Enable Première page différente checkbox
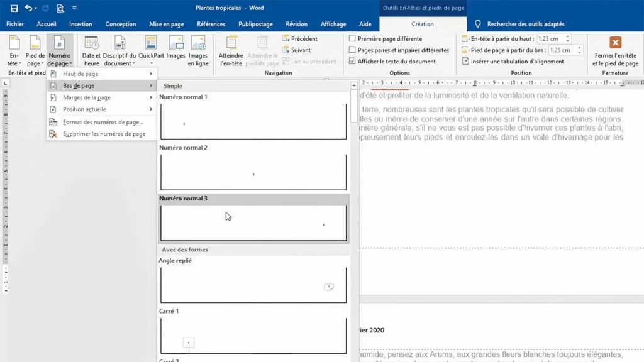Image resolution: width=644 pixels, height=362 pixels. [x=352, y=39]
